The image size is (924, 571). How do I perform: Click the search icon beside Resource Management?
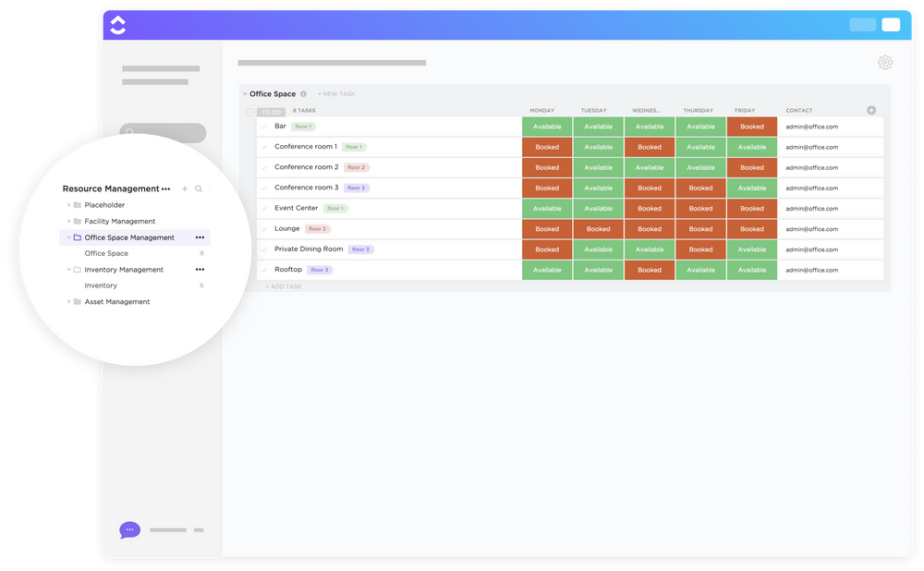pos(198,188)
